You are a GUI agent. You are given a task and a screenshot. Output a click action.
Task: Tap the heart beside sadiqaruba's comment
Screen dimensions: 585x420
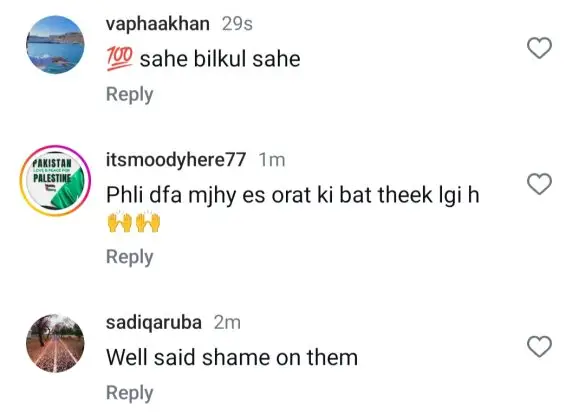click(x=539, y=347)
